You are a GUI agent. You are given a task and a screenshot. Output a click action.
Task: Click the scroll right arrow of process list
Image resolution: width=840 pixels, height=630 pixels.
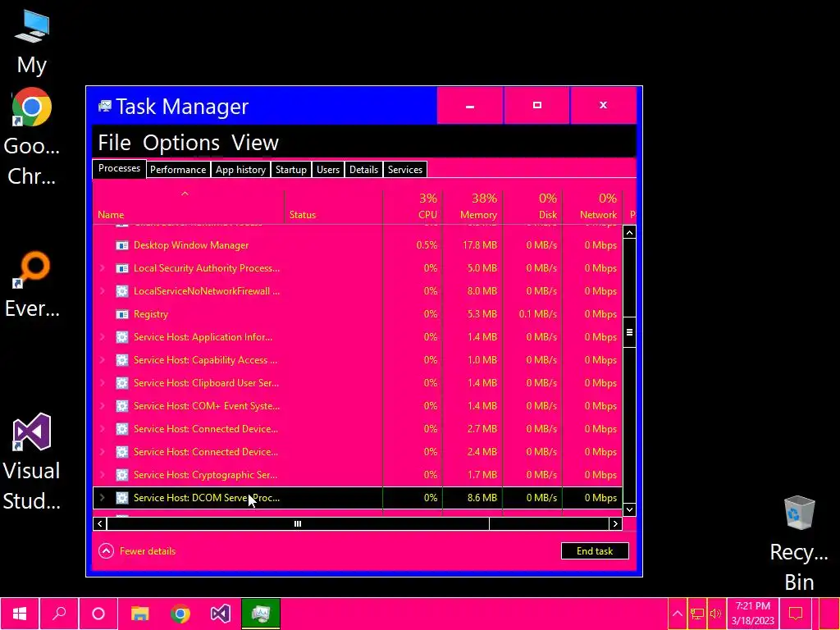coord(615,524)
